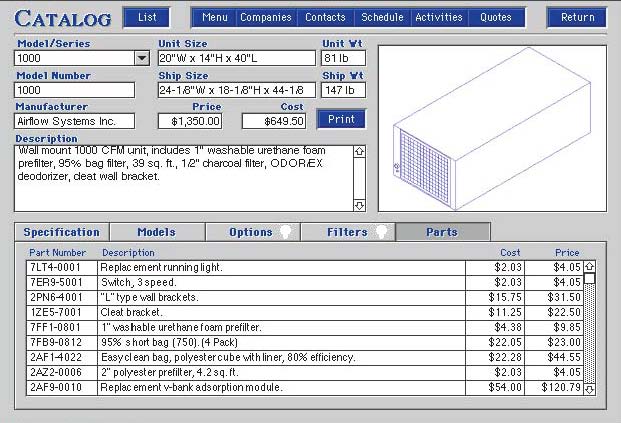Click description '"L" type wall brackets.'
The width and height of the screenshot is (621, 423).
coord(149,297)
